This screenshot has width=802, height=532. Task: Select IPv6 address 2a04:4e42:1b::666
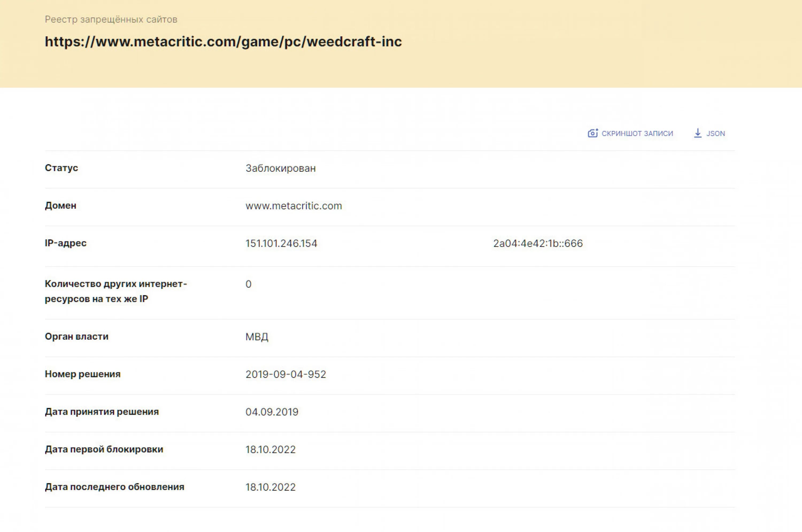538,243
